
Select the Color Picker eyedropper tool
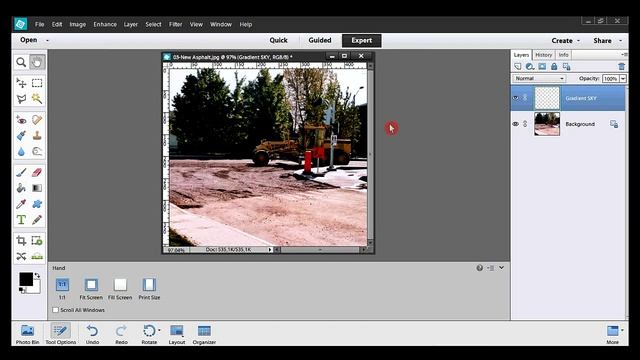coord(21,204)
